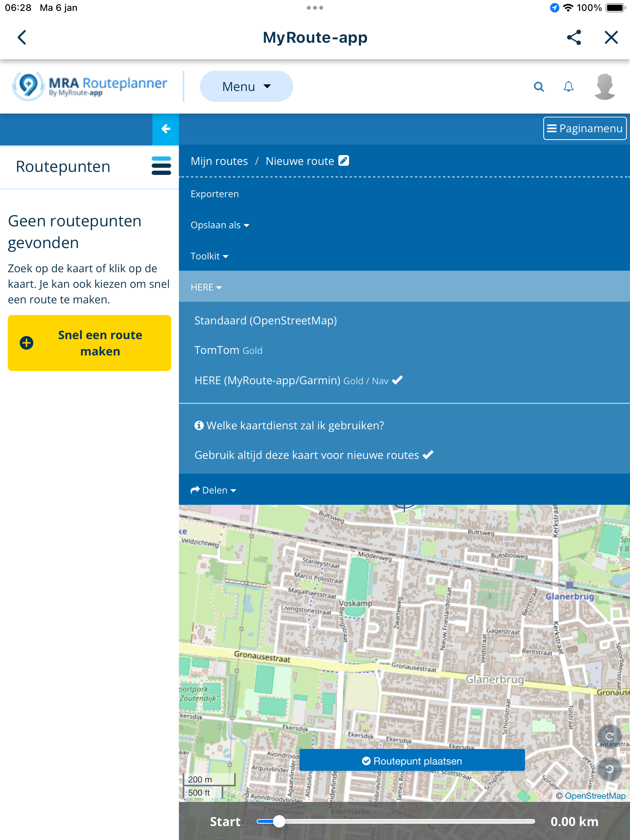Open notifications bell
Viewport: 630px width, 840px height.
click(x=569, y=86)
